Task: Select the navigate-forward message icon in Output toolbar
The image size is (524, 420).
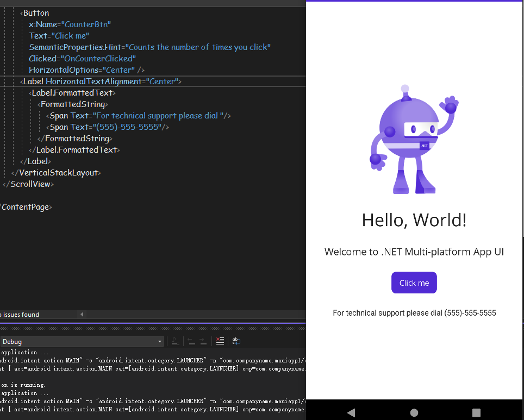Action: coord(203,341)
